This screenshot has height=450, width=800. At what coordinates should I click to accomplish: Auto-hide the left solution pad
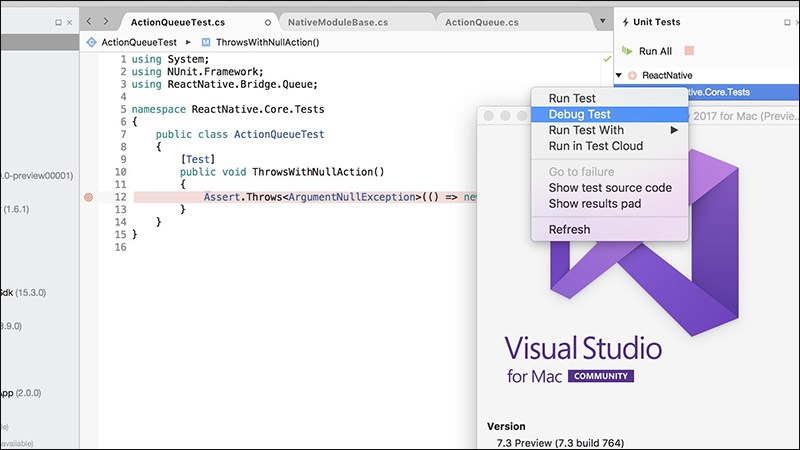58,22
